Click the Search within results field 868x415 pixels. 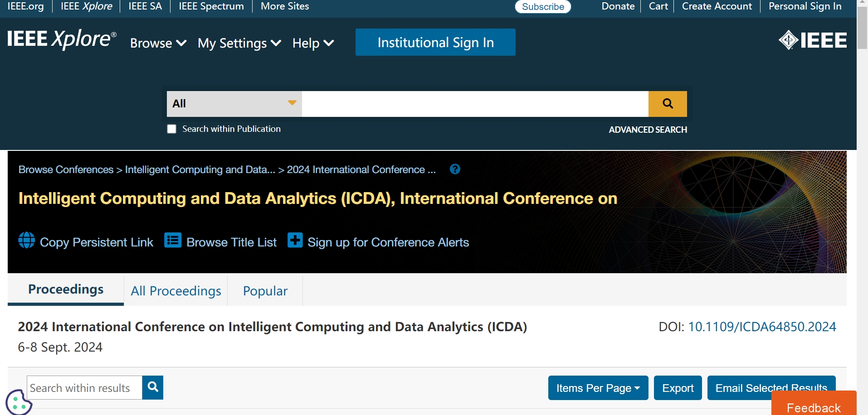(x=85, y=388)
